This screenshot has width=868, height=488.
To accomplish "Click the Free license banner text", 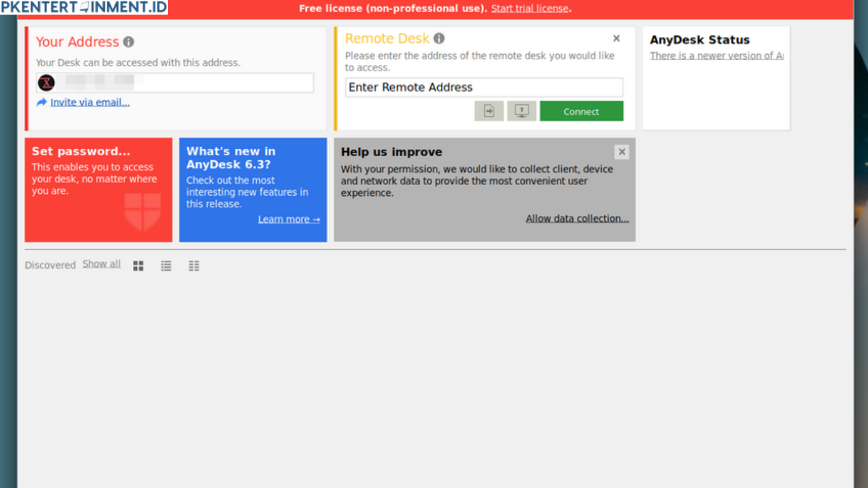I will pyautogui.click(x=393, y=9).
